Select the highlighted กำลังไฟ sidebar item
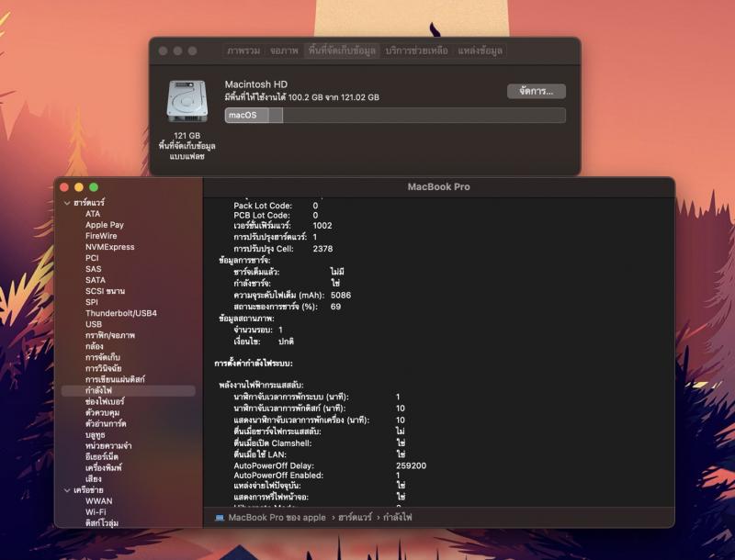This screenshot has height=560, width=735. point(129,390)
